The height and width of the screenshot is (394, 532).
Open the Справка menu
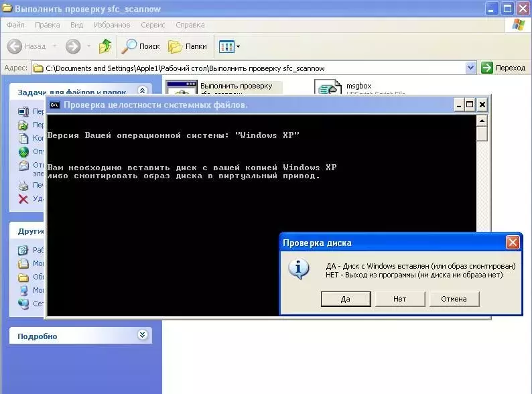click(190, 25)
